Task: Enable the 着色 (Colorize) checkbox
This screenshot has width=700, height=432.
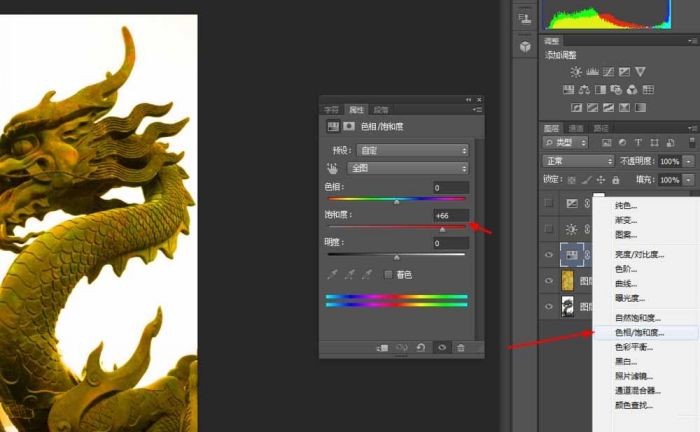Action: pos(389,274)
